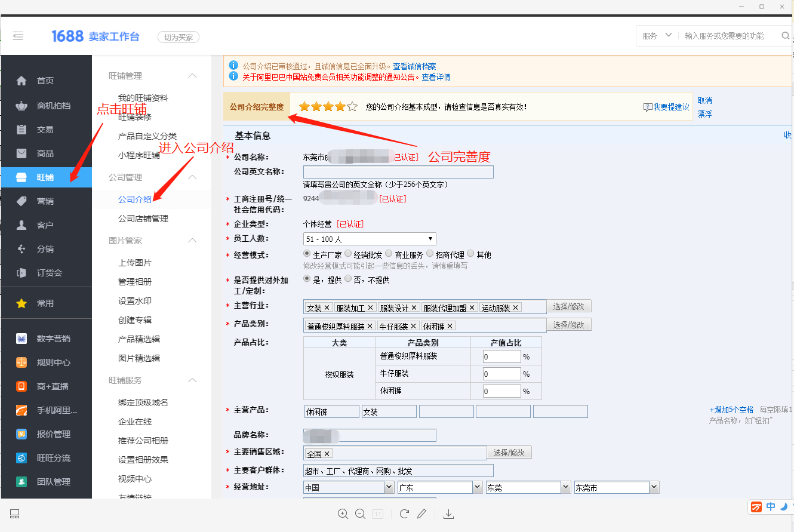Image resolution: width=794 pixels, height=532 pixels.
Task: Select the 经销批发 business model option
Action: (349, 253)
